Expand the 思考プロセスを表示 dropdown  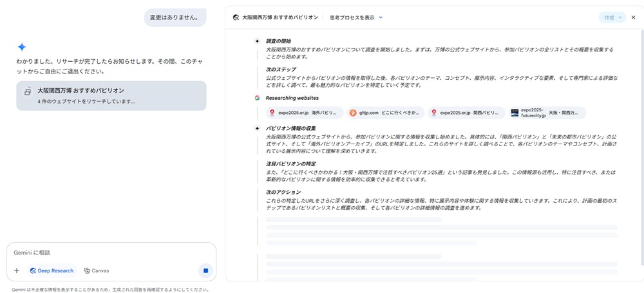[356, 17]
